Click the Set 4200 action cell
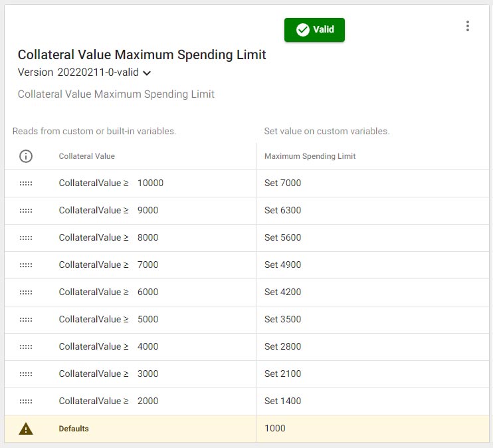493x448 pixels. [x=282, y=292]
